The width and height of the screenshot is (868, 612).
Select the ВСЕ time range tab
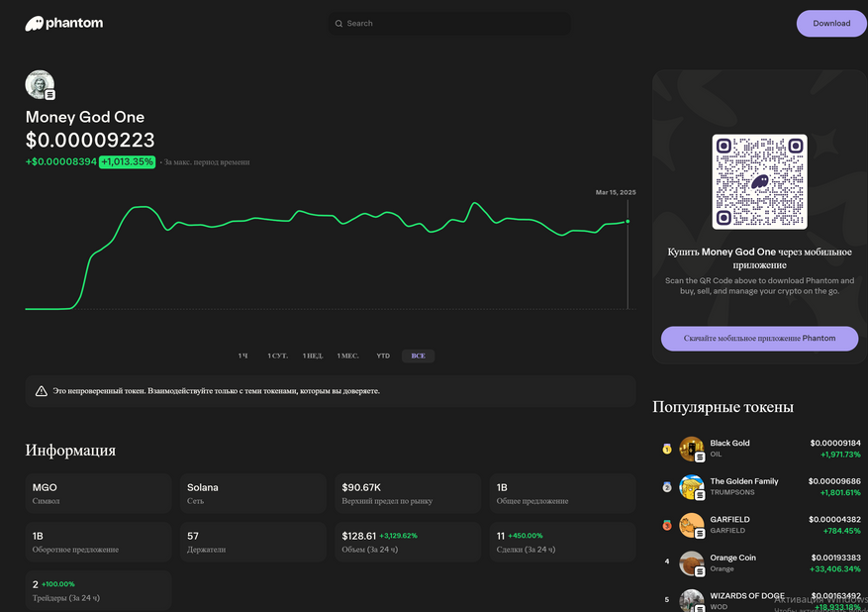coord(418,356)
